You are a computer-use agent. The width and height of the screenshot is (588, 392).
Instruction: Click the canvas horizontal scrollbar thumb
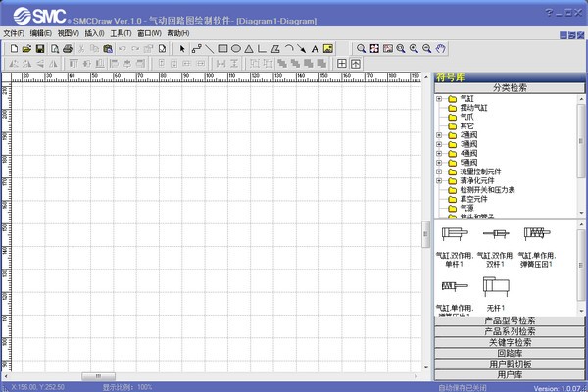98,376
